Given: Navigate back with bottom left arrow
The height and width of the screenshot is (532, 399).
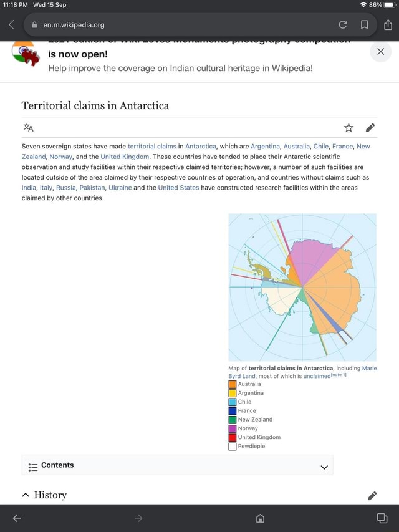Looking at the screenshot, I should click(x=16, y=518).
